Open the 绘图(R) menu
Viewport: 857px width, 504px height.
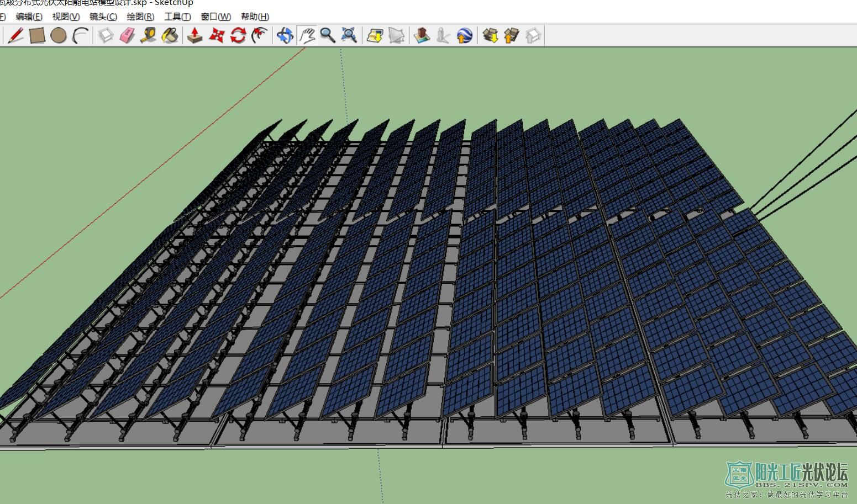140,17
